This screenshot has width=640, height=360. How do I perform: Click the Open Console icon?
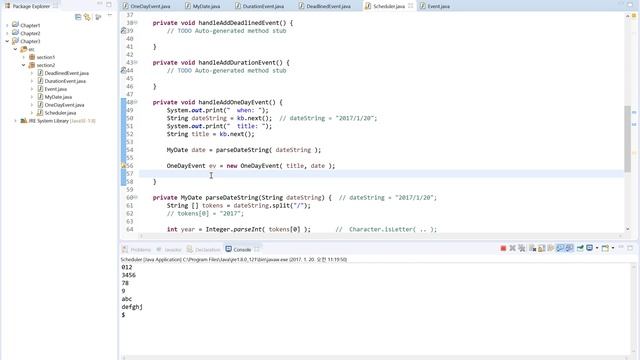click(x=605, y=248)
